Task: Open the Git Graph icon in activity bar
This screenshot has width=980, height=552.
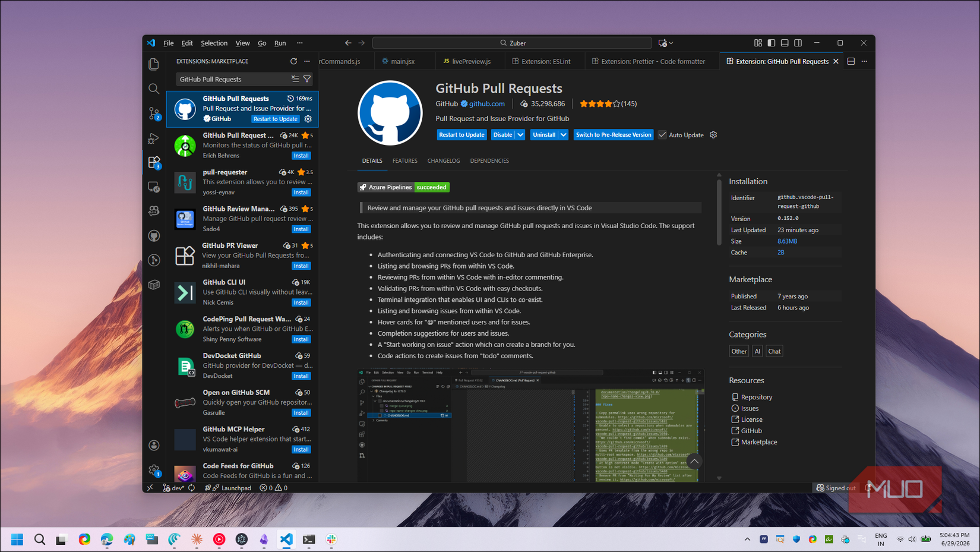Action: click(x=154, y=260)
